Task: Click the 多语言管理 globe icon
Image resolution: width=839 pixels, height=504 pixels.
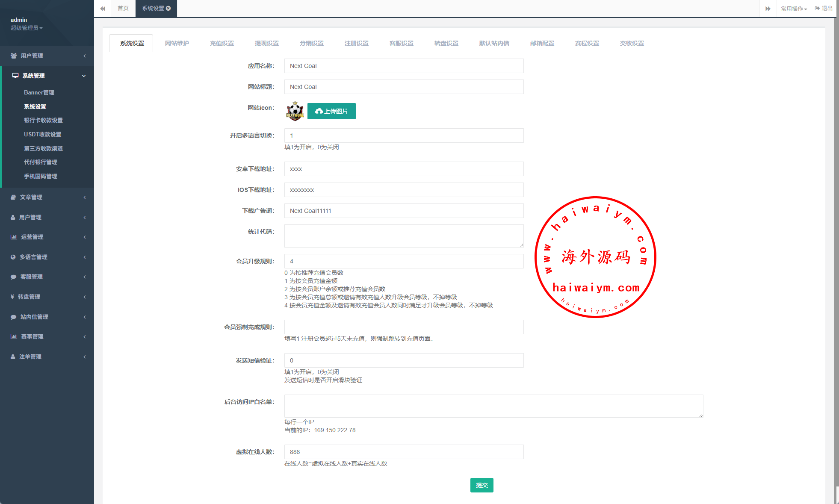Action: click(13, 257)
